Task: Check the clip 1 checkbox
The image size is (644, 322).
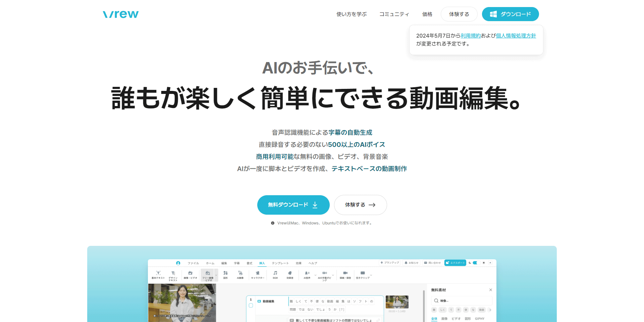Action: coord(251,306)
